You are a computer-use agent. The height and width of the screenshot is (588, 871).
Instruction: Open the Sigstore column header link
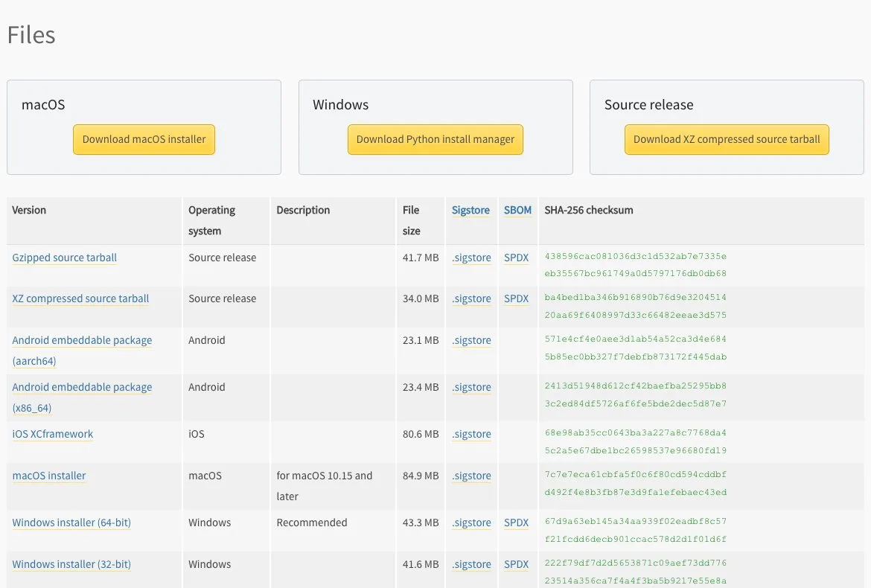point(470,211)
